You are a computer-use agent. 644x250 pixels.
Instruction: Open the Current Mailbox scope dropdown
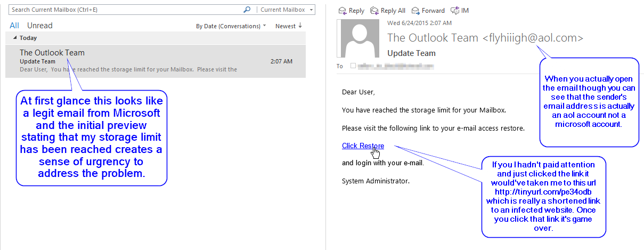286,10
